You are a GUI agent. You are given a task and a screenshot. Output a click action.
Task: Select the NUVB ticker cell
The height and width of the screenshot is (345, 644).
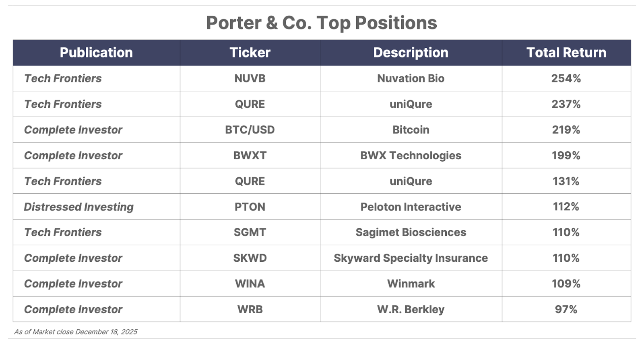coord(250,78)
